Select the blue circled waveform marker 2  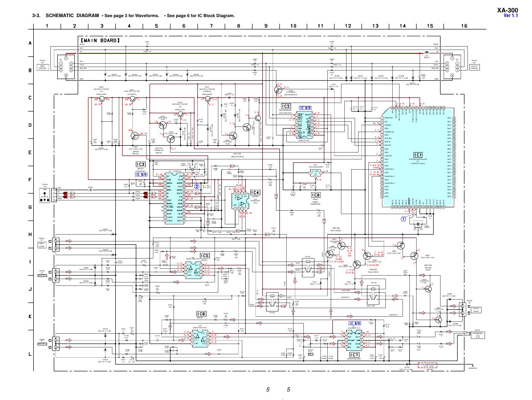click(197, 186)
